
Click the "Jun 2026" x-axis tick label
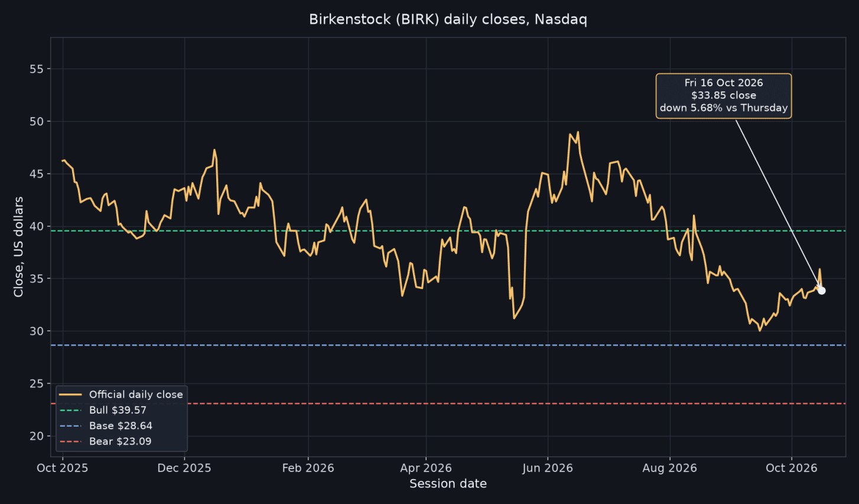click(x=548, y=469)
